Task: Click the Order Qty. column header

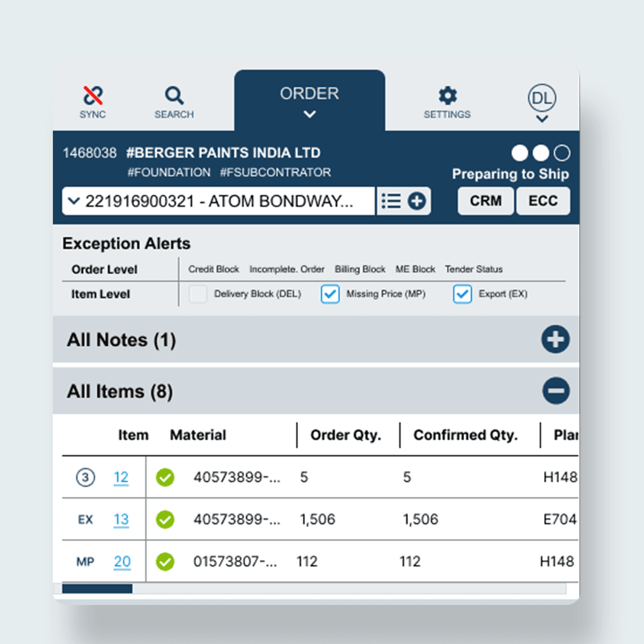Action: [346, 435]
